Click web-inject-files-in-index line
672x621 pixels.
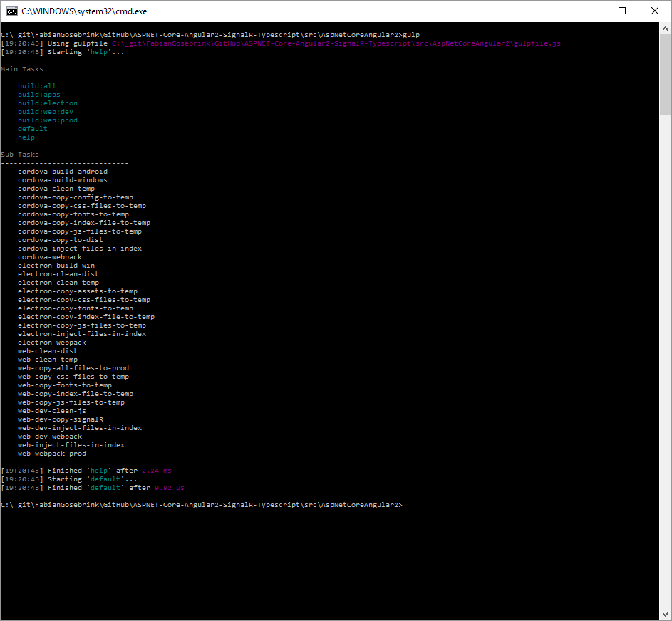[71, 445]
